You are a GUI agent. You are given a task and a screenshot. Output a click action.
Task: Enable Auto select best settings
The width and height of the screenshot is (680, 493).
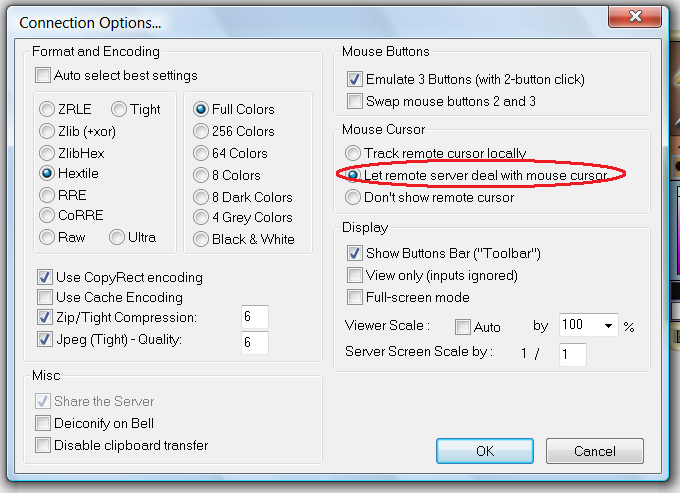click(x=43, y=75)
